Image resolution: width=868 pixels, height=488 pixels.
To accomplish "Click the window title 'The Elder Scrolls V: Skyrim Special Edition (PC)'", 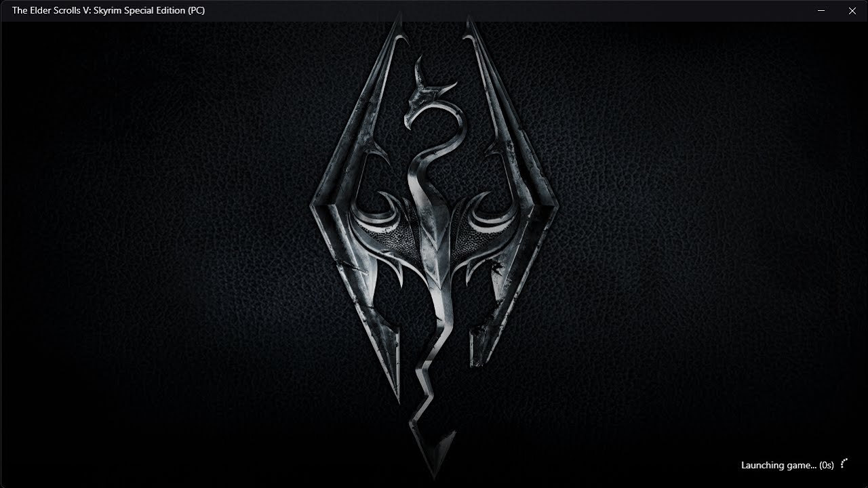I will pyautogui.click(x=108, y=10).
